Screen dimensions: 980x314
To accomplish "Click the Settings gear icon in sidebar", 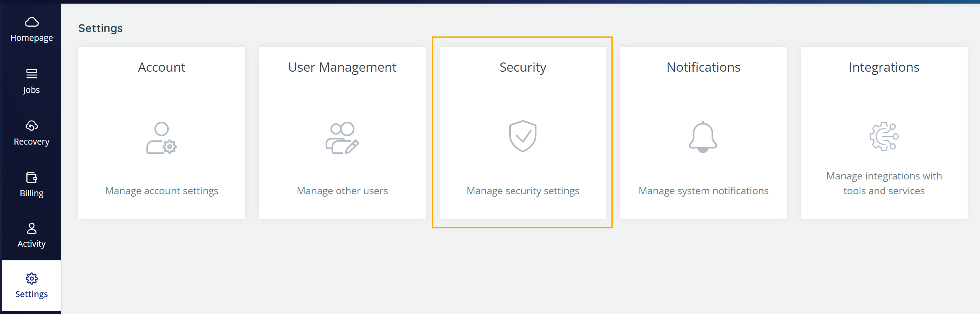I will tap(32, 278).
